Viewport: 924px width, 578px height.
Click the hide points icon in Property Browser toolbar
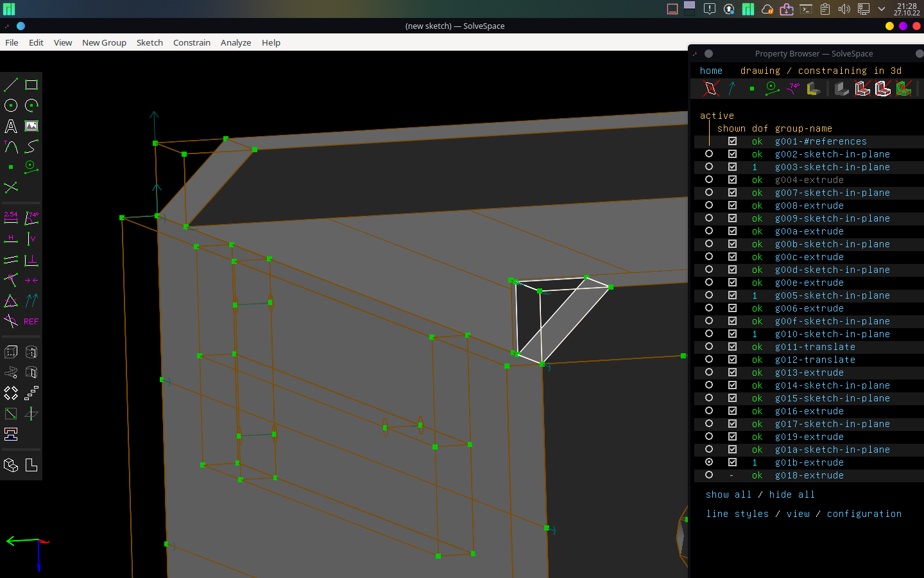click(752, 88)
